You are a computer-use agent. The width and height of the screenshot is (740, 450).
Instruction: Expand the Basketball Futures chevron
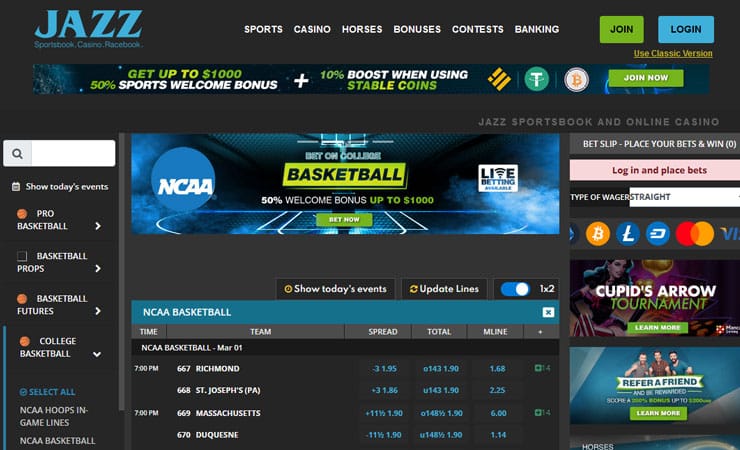pyautogui.click(x=98, y=311)
